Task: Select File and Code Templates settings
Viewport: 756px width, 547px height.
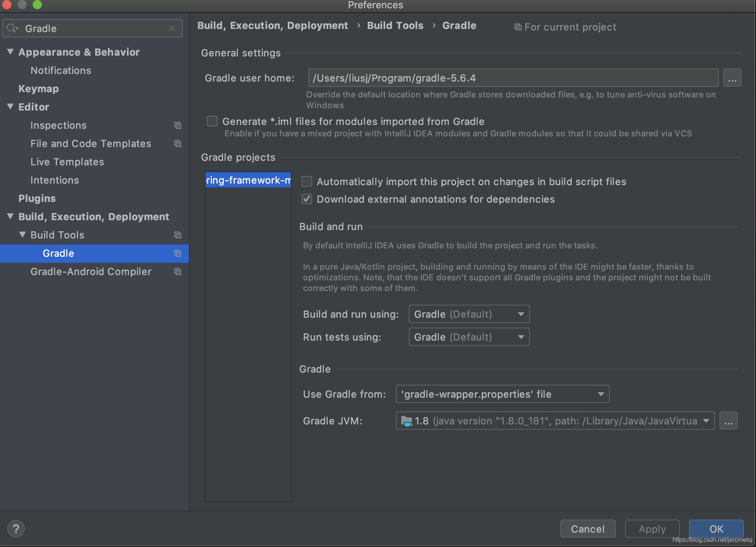Action: click(x=91, y=144)
